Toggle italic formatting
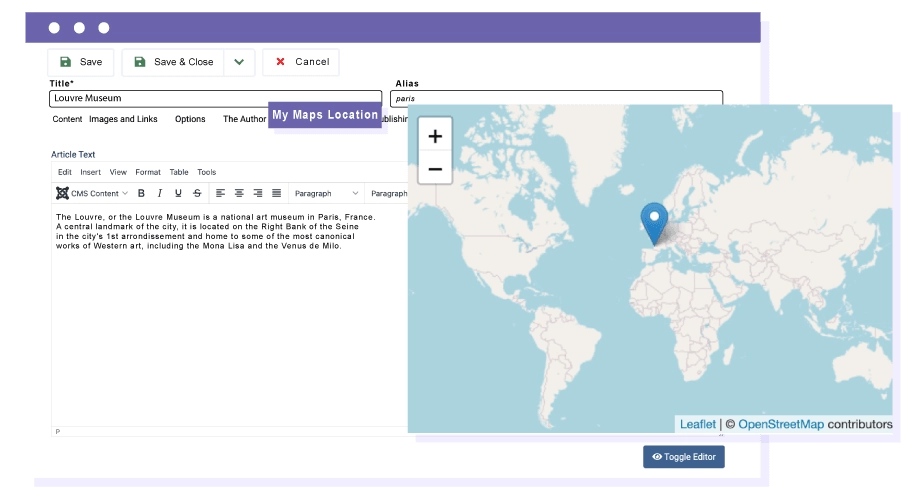This screenshot has height=500, width=920. (x=160, y=193)
